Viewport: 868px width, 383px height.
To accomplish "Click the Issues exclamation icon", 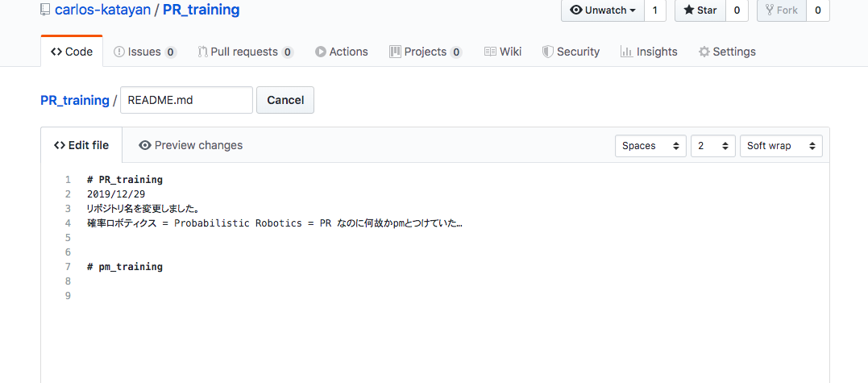I will coord(119,52).
